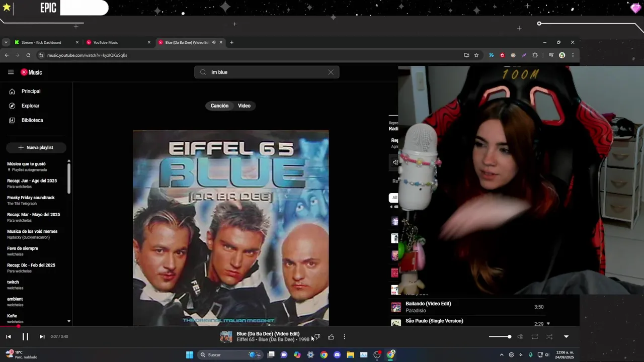644x362 pixels.
Task: Switch to Canción mode
Action: pyautogui.click(x=219, y=106)
